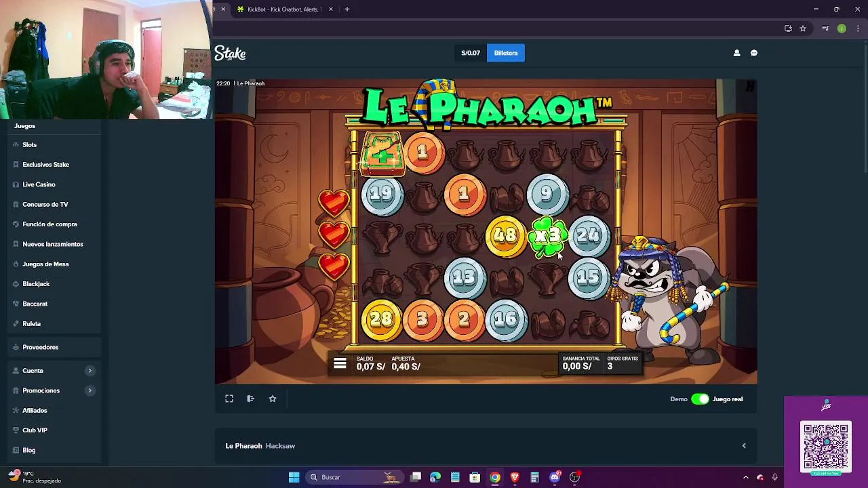The image size is (868, 488).
Task: Click the Billetera button
Action: [505, 53]
